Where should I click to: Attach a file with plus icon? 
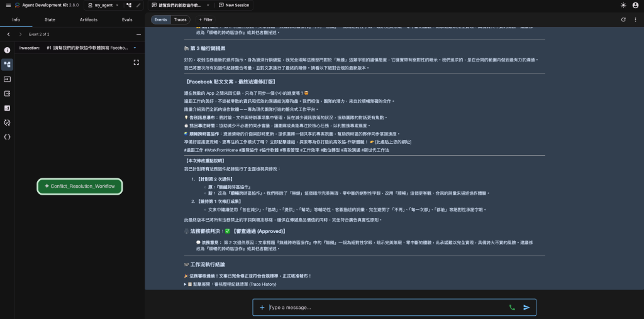click(262, 308)
